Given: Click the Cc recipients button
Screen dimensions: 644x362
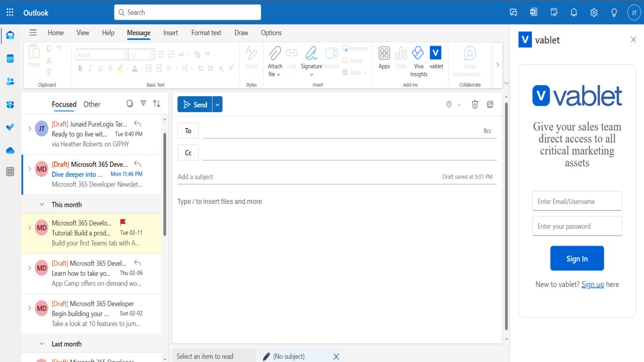Looking at the screenshot, I should pos(188,153).
